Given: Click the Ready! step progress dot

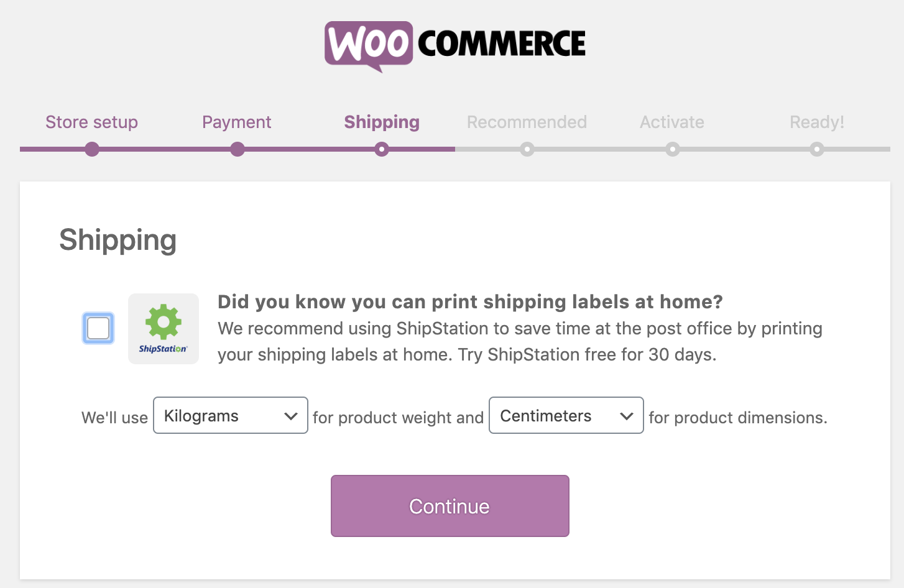Looking at the screenshot, I should [817, 149].
